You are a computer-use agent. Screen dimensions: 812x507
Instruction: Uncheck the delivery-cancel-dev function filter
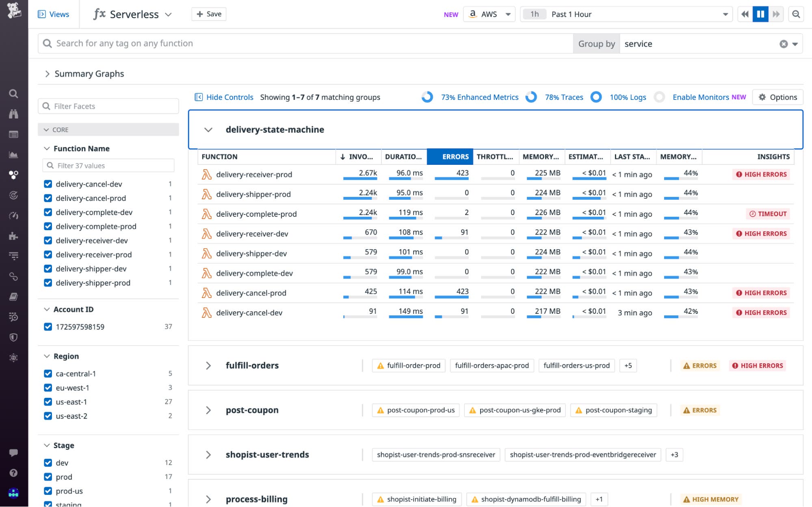48,184
